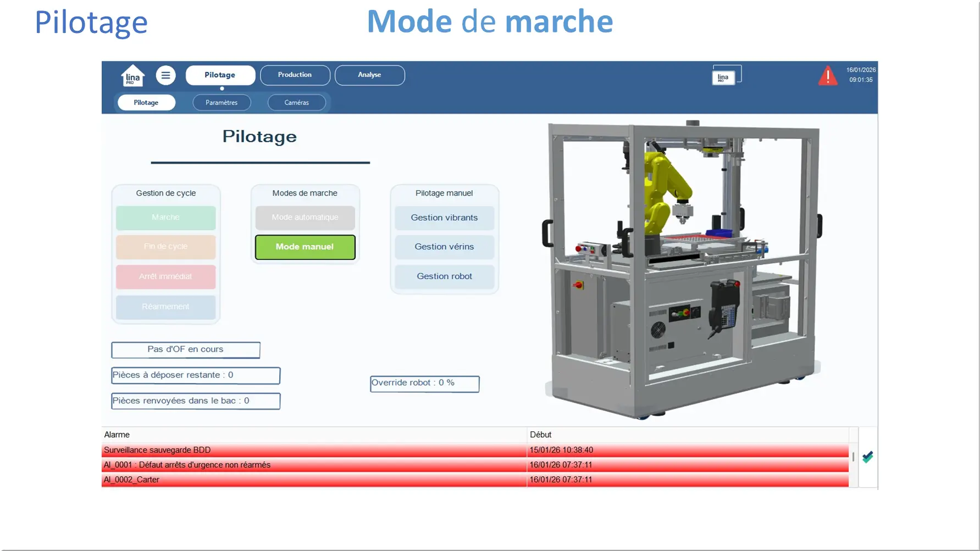Screen dimensions: 980x551
Task: Switch to the Production tab
Action: tap(295, 75)
